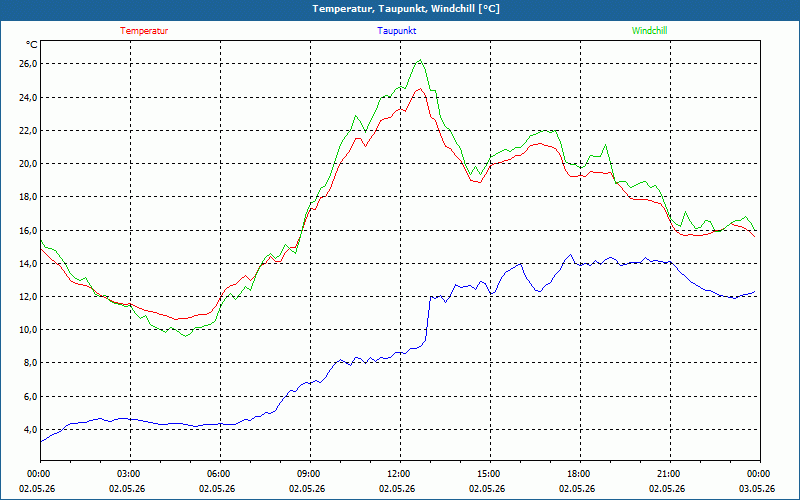Click the 09:00 time axis label

[x=310, y=473]
